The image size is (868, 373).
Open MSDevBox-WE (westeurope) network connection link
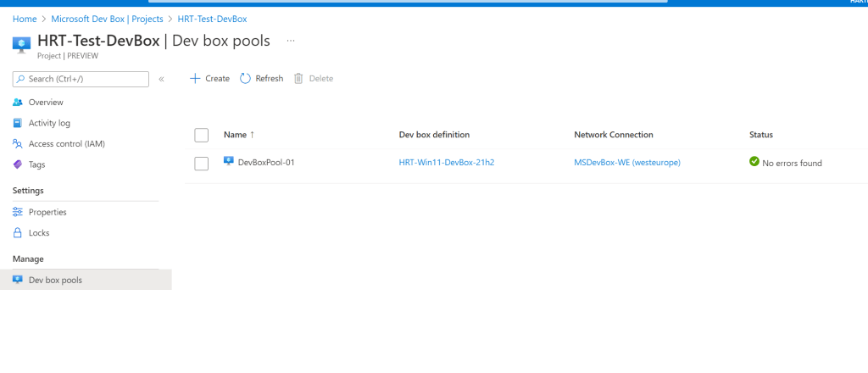(627, 163)
